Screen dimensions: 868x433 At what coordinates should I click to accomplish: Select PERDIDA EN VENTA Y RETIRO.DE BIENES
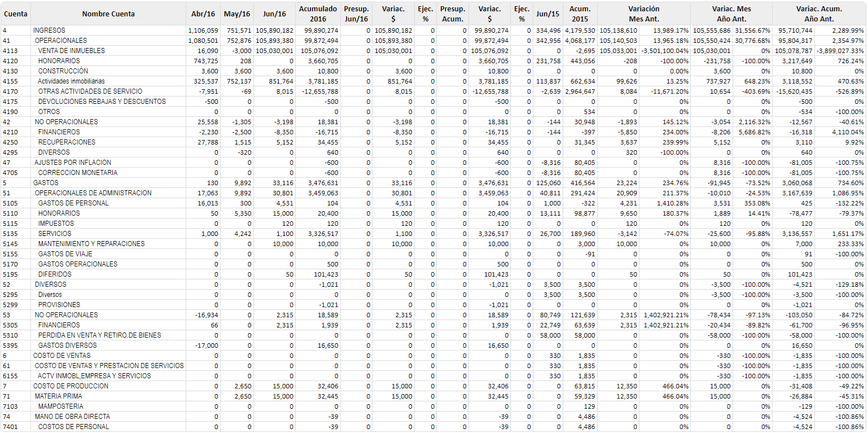(99, 335)
